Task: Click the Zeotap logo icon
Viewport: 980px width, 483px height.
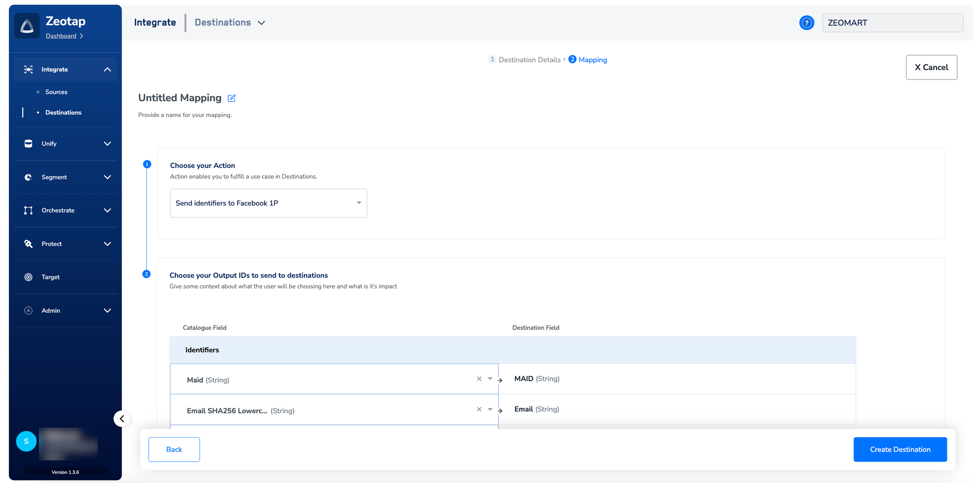Action: coord(27,26)
